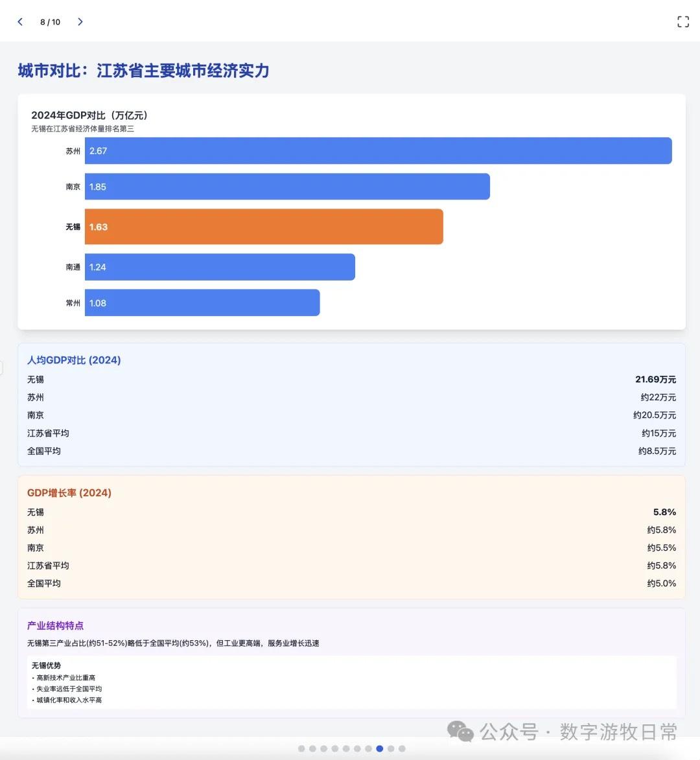Click the last pagination dot

coord(402,748)
